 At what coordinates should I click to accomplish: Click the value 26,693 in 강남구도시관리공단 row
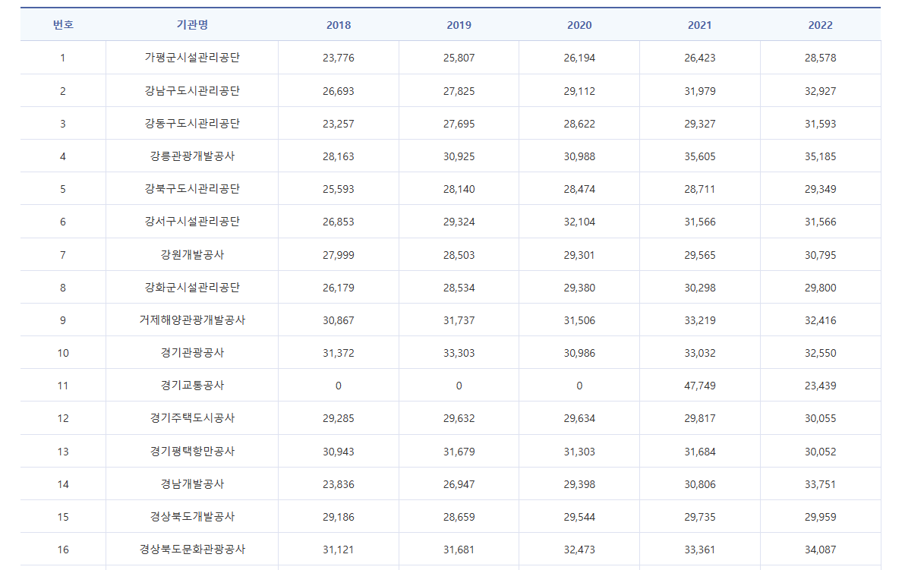(339, 91)
